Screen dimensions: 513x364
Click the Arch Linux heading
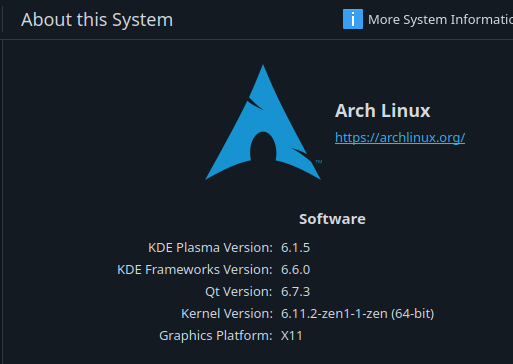coord(382,111)
